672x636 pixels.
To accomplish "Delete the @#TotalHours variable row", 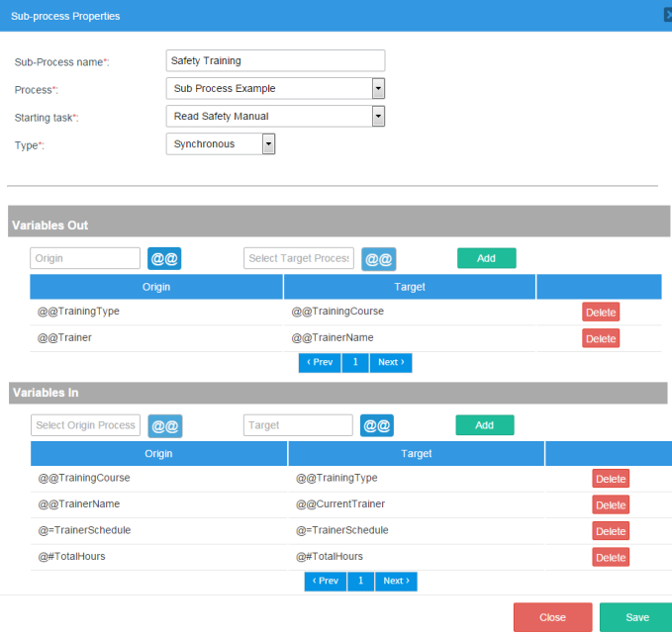I will 611,557.
